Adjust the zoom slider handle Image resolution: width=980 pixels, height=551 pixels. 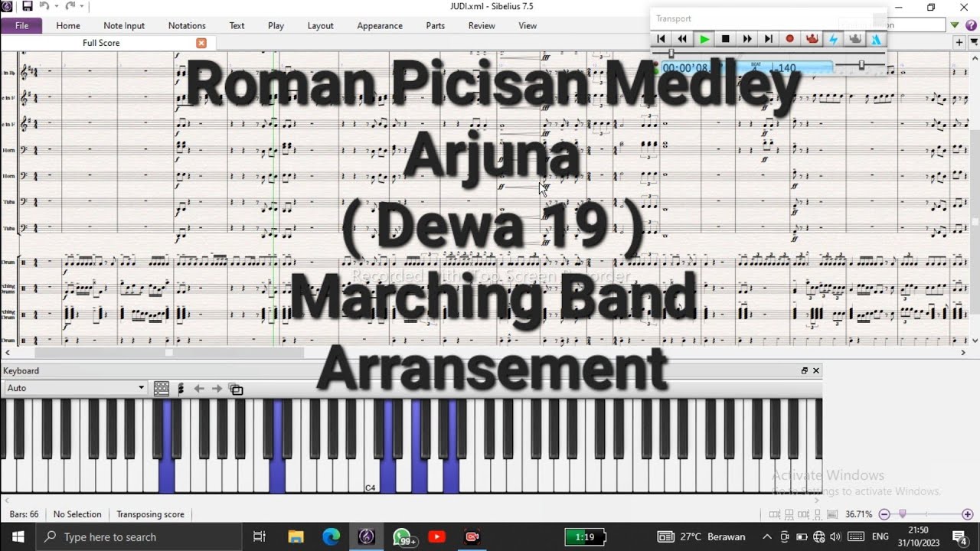pos(903,514)
